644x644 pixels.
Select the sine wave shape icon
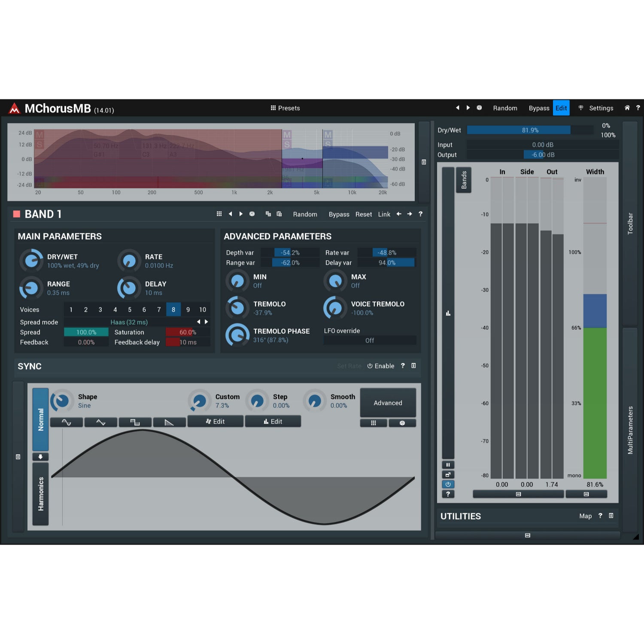67,422
